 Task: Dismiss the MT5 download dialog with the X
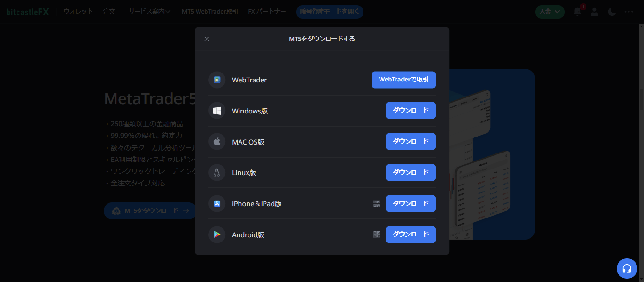point(206,39)
